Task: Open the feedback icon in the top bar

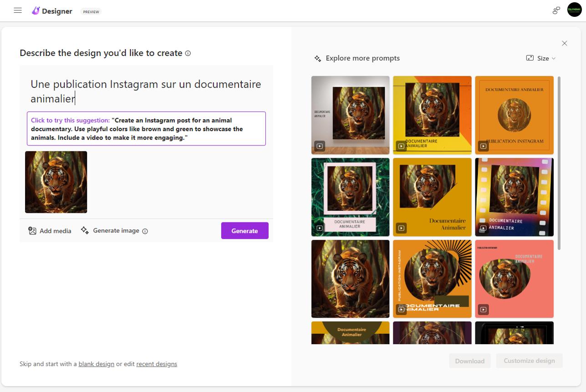Action: [556, 10]
